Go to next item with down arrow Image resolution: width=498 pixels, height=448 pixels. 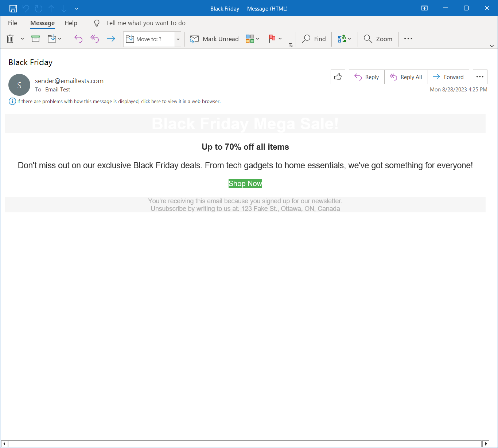click(64, 8)
